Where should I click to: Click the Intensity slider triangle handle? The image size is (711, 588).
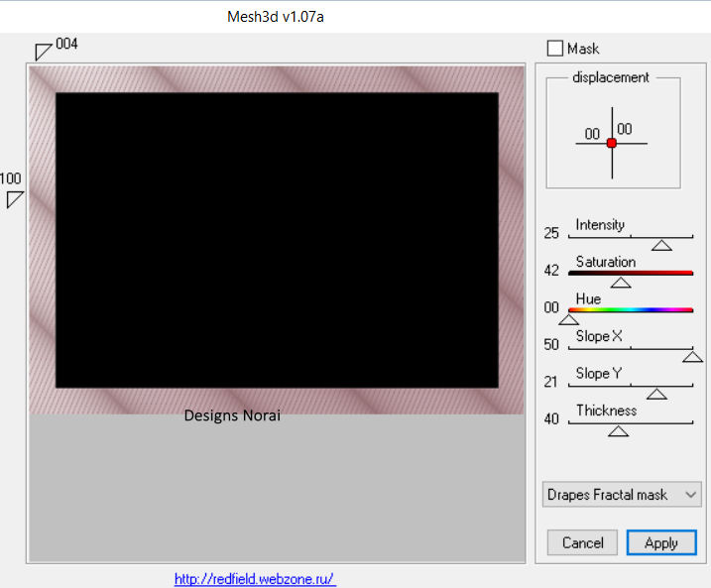[661, 245]
